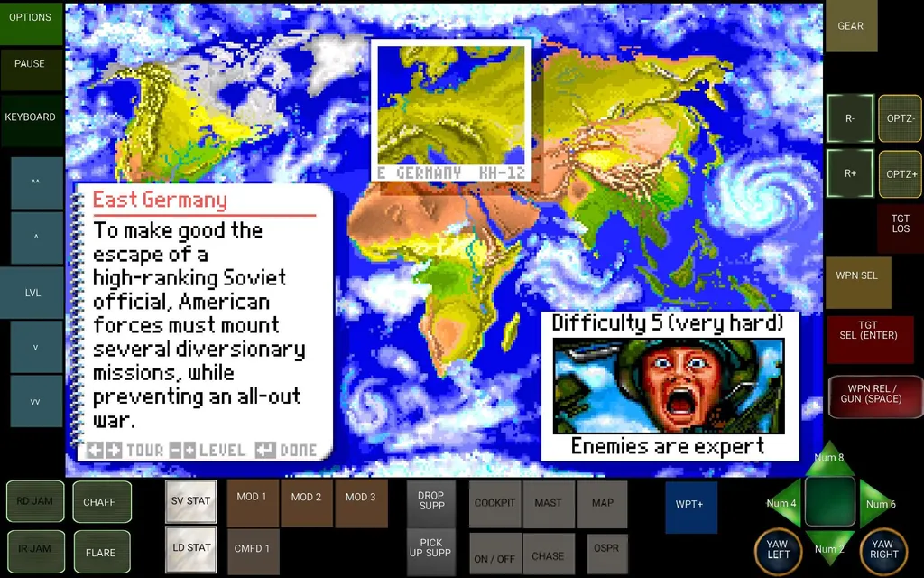This screenshot has width=924, height=578.
Task: Click the right arrow key icon beside TOUR
Action: (114, 451)
